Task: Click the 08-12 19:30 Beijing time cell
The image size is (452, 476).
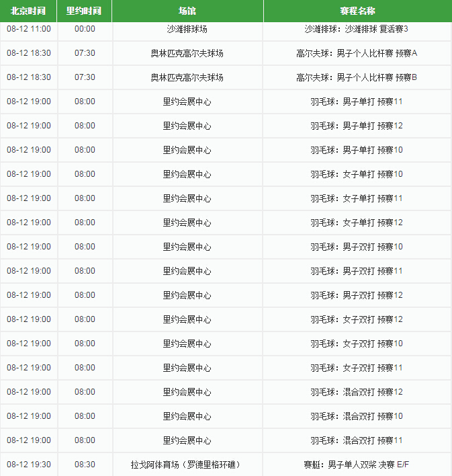Action: [x=28, y=465]
